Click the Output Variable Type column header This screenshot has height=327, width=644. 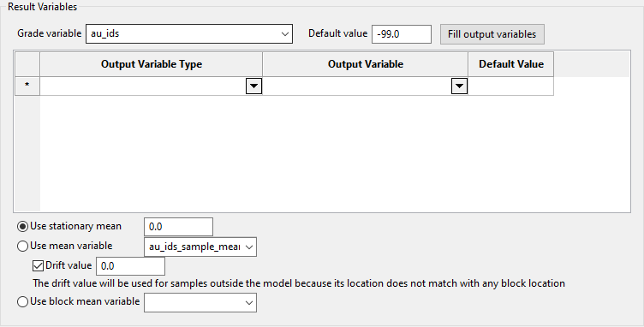click(151, 64)
